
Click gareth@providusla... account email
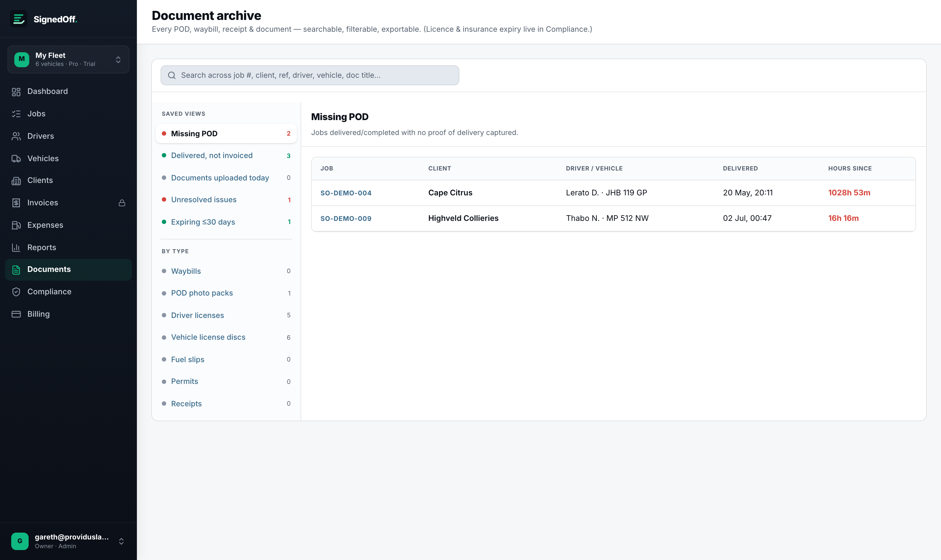72,537
